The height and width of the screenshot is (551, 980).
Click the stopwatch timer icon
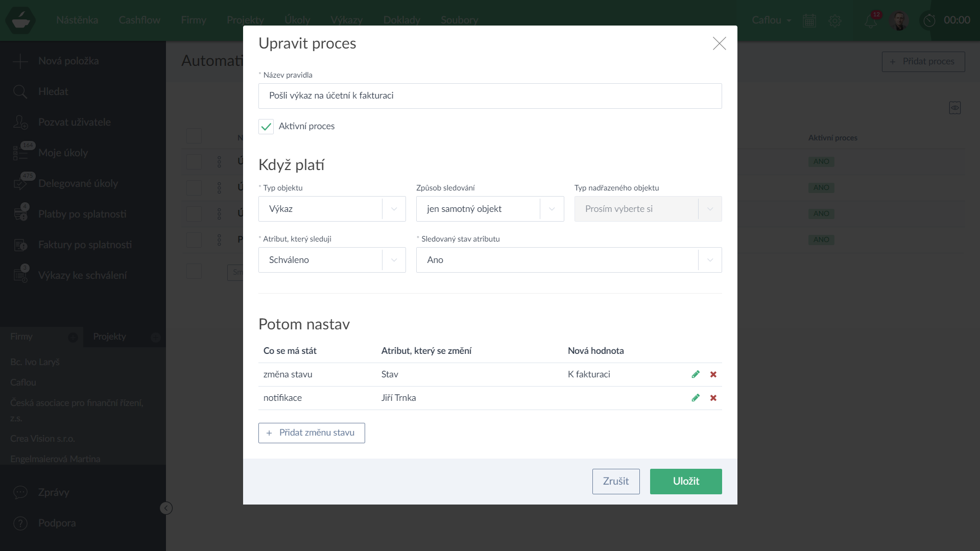click(x=929, y=20)
